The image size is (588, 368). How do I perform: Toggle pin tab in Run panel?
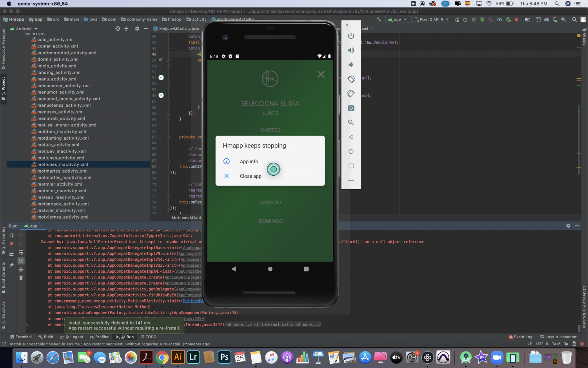tap(11, 265)
